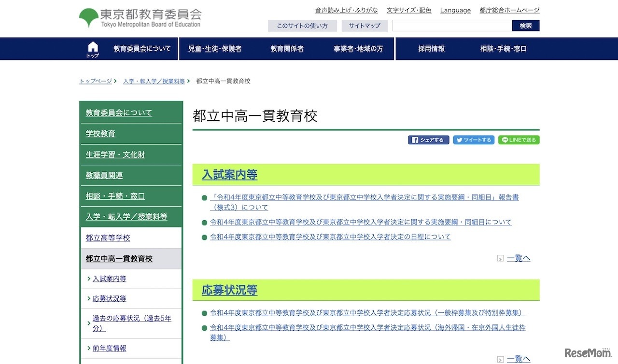This screenshot has width=618, height=364.
Task: Select 教育関係者 in navigation bar
Action: (x=287, y=49)
